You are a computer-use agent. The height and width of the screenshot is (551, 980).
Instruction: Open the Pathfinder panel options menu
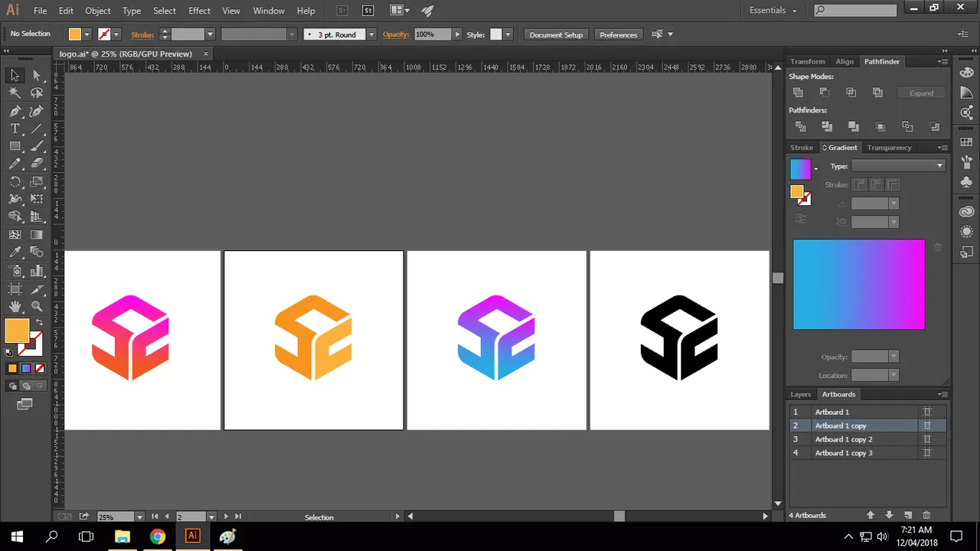click(942, 61)
